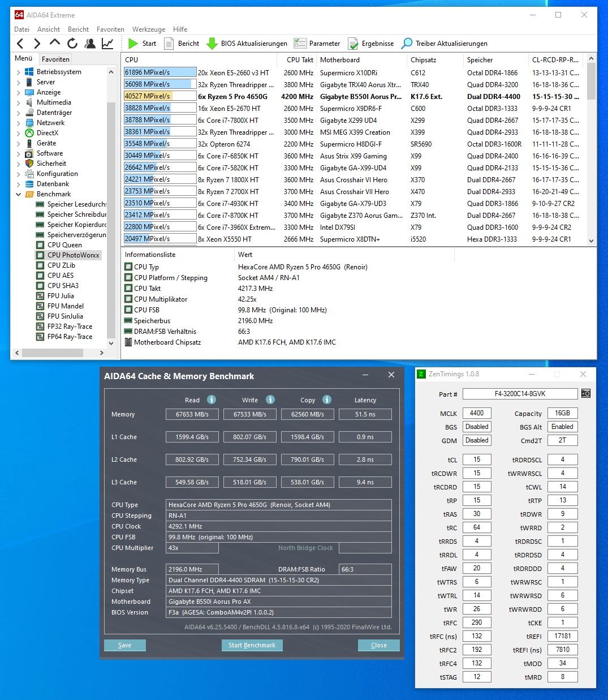The image size is (608, 700).
Task: Click the up arrow navigation icon
Action: click(55, 43)
